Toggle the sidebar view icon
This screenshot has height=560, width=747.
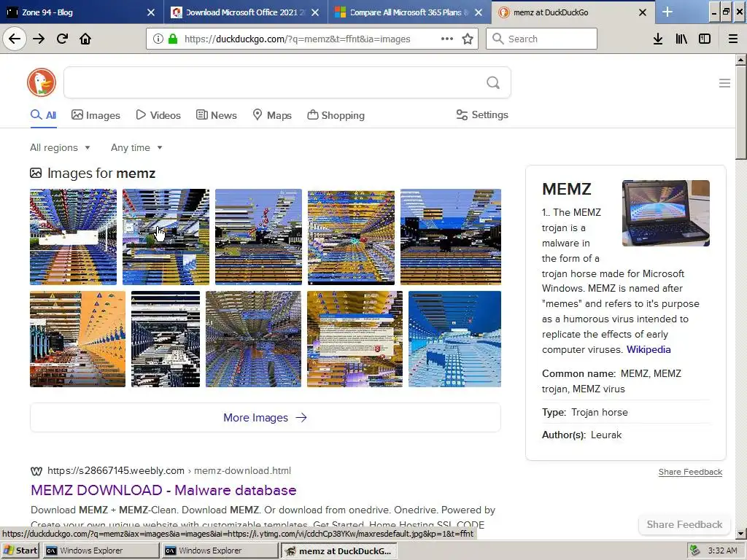[705, 39]
